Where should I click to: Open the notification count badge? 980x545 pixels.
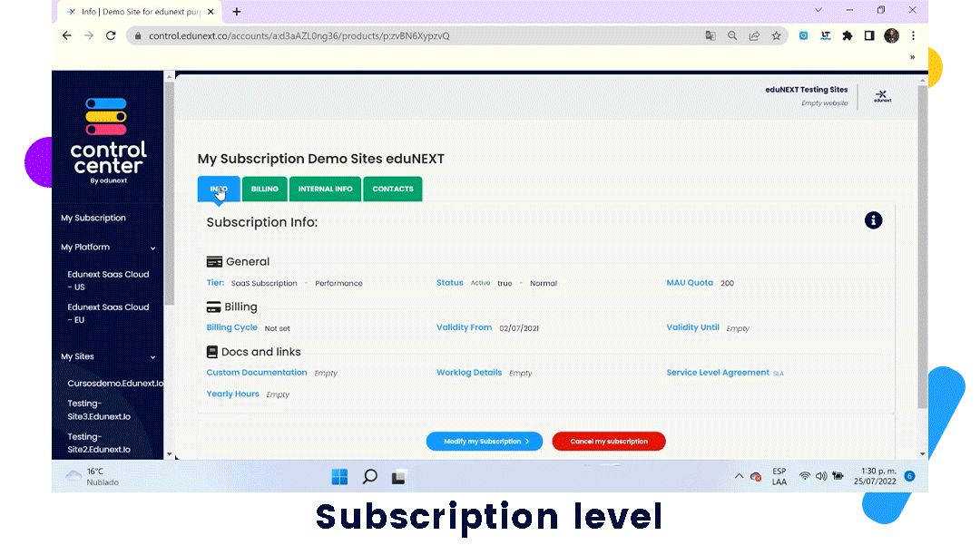coord(909,476)
